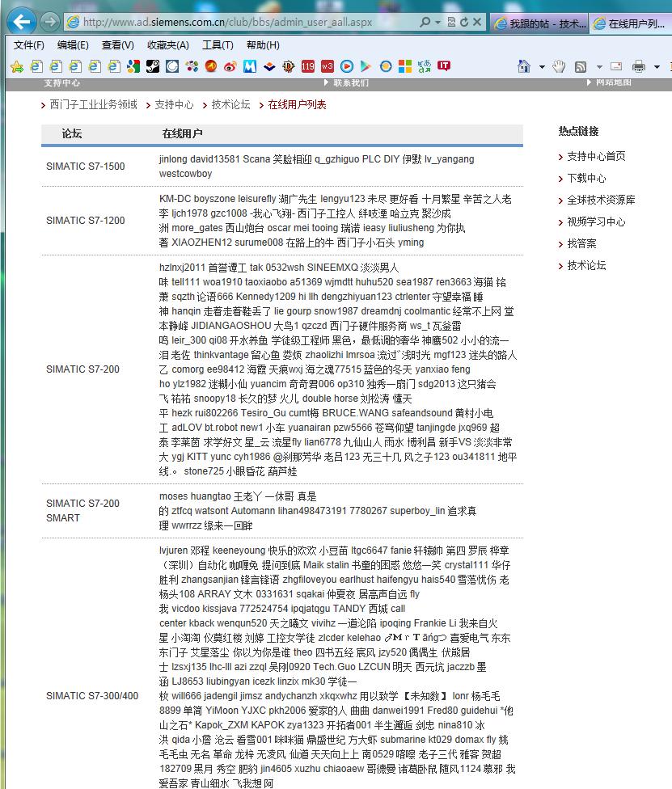Click user name hzlnxj2011
This screenshot has height=789, width=672.
click(x=182, y=268)
